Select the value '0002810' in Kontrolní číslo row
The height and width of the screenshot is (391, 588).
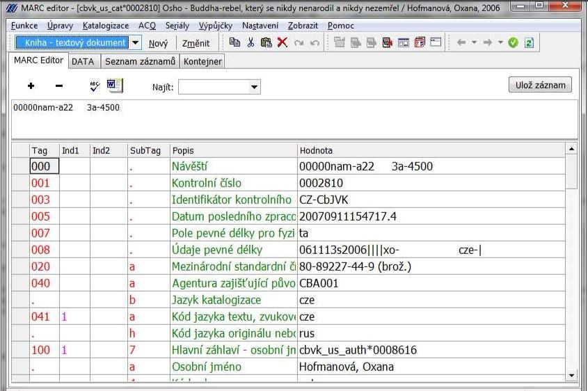tap(321, 183)
